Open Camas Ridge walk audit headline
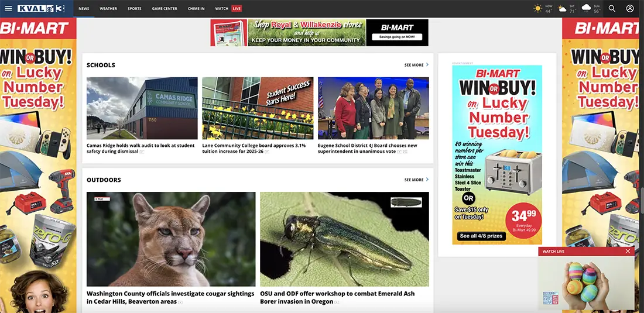Screen dimensions: 644x313 click(141, 149)
